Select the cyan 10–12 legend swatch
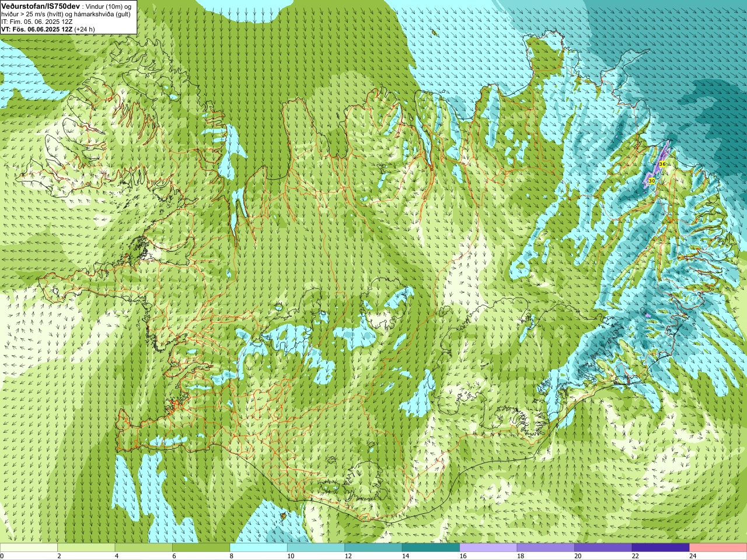Screen dimensions: 747x560 (316, 548)
